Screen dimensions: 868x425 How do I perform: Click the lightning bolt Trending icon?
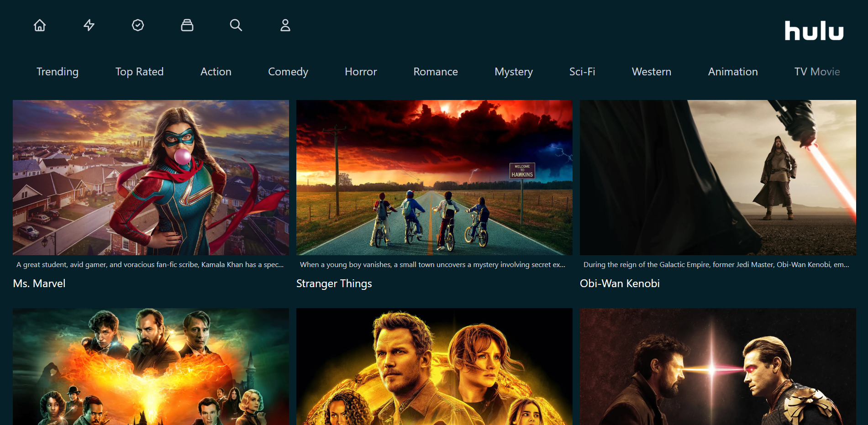coord(89,25)
